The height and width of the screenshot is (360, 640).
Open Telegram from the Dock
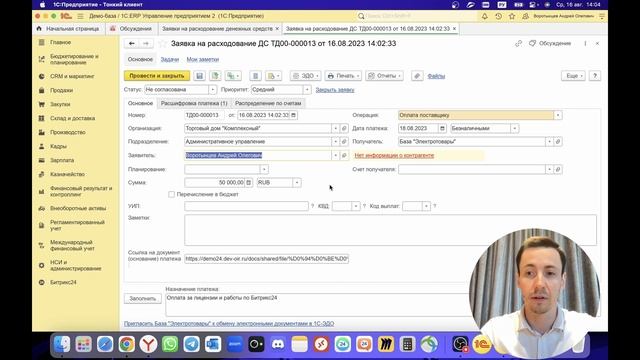tap(191, 344)
